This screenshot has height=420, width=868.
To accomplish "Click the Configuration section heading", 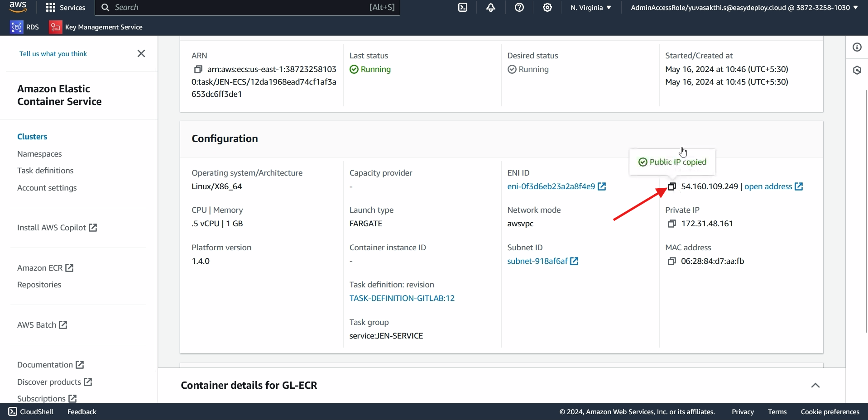I will coord(225,139).
